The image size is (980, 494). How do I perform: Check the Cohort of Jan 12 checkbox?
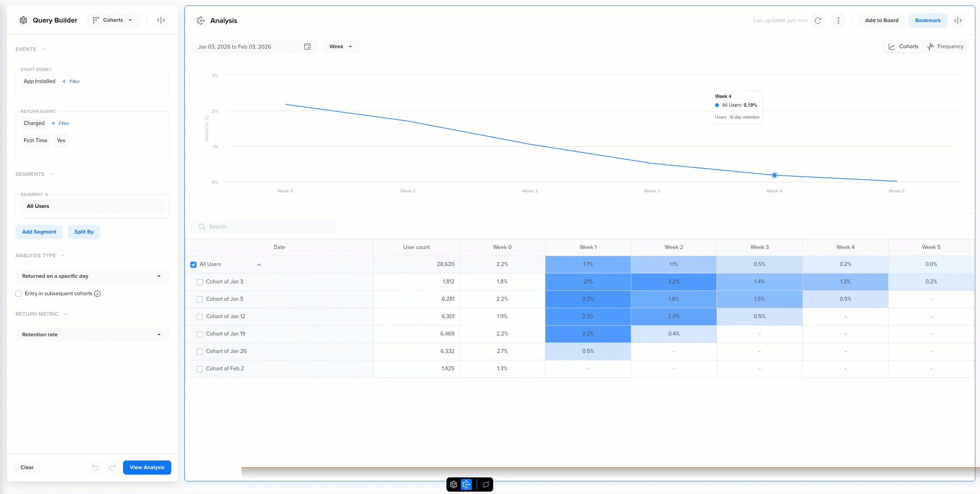coord(200,317)
